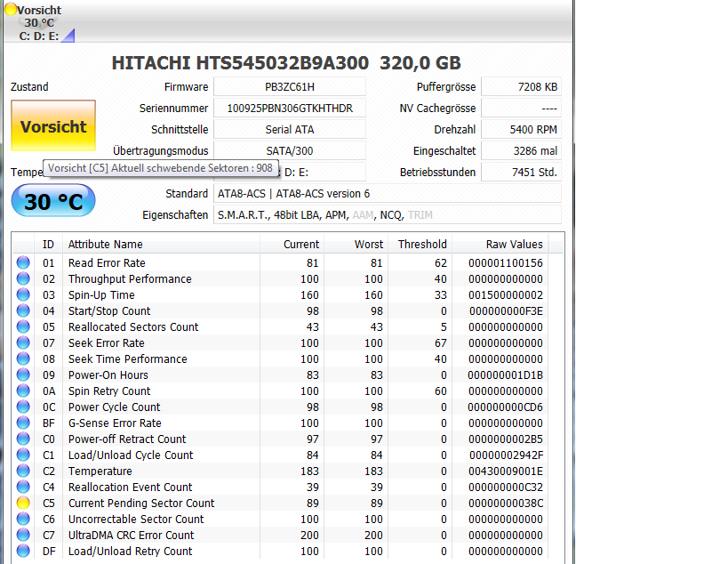Click the Worst column header
This screenshot has height=564, width=728.
click(x=356, y=244)
